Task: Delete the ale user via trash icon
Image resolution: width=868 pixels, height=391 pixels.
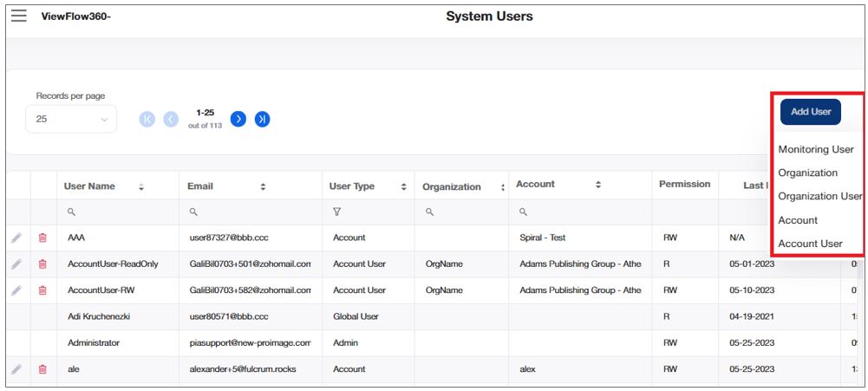Action: pos(42,369)
